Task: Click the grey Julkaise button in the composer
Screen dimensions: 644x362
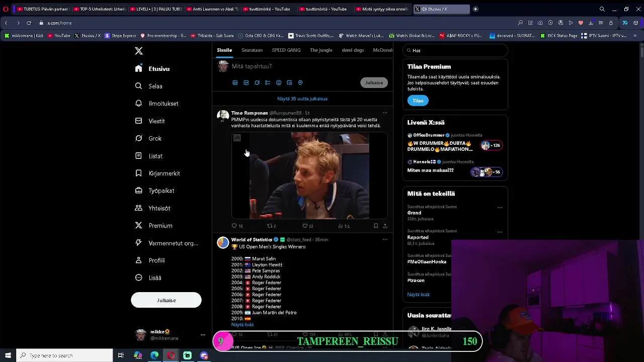Action: click(374, 82)
